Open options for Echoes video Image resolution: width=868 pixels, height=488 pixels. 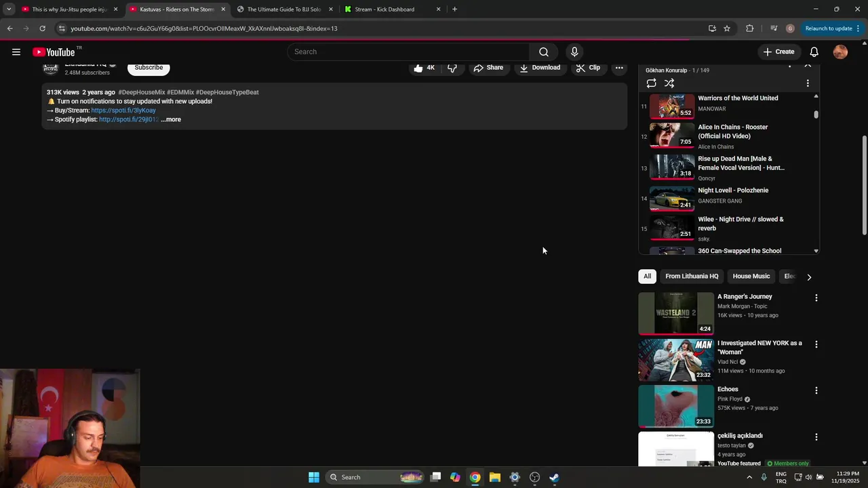pyautogui.click(x=816, y=390)
